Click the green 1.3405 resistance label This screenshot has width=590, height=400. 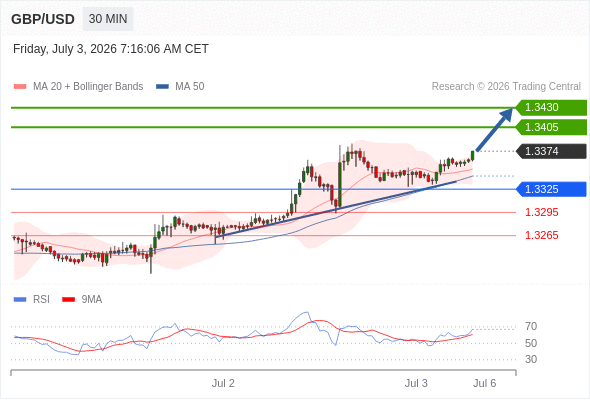point(551,127)
